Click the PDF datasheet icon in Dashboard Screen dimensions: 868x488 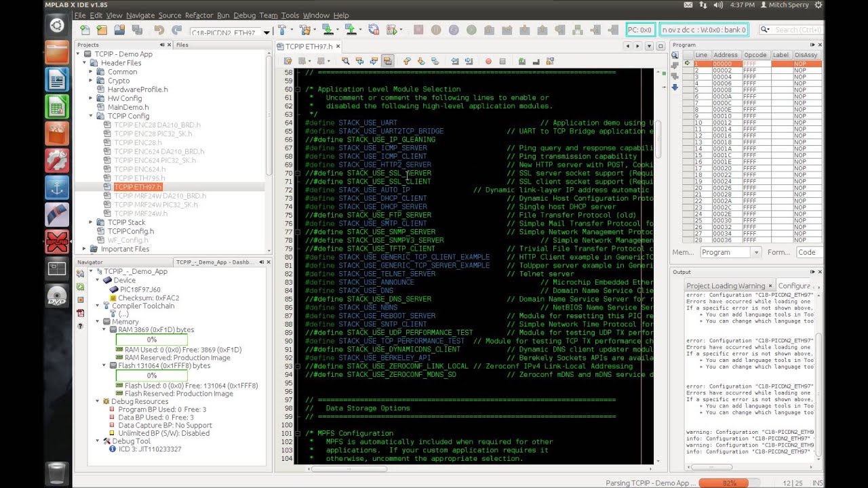coord(80,313)
